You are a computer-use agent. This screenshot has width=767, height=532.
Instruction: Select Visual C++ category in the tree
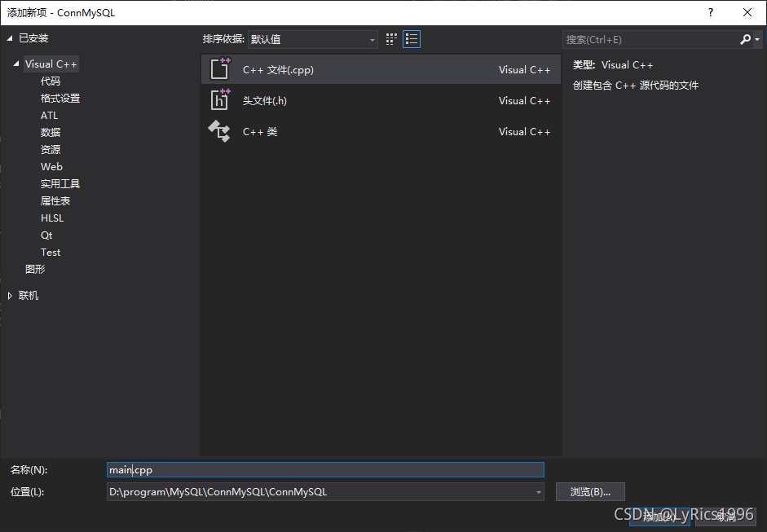51,64
